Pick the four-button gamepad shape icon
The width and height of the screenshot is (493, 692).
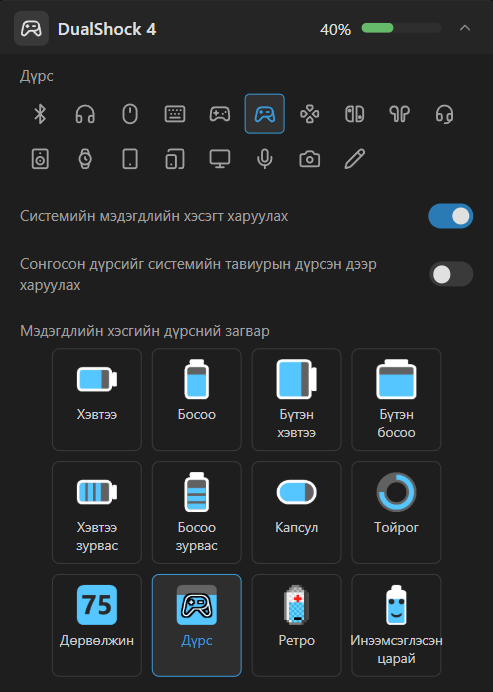point(310,114)
